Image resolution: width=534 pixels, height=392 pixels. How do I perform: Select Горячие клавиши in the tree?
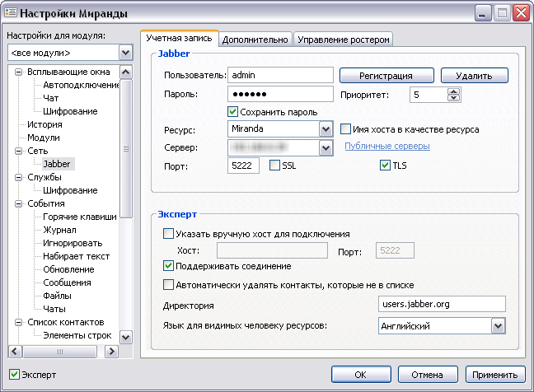click(80, 217)
